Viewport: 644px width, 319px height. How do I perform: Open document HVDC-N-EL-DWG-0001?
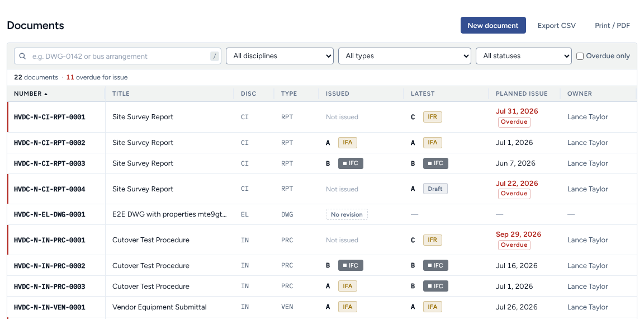click(x=49, y=214)
